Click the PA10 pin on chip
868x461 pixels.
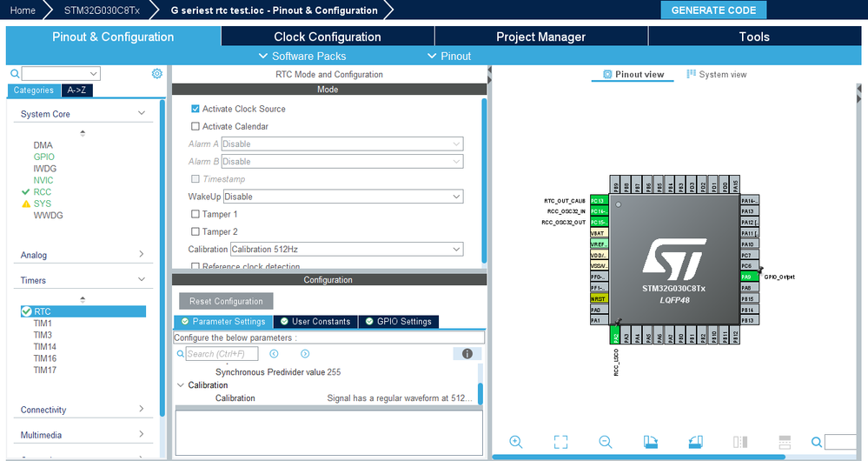point(750,244)
